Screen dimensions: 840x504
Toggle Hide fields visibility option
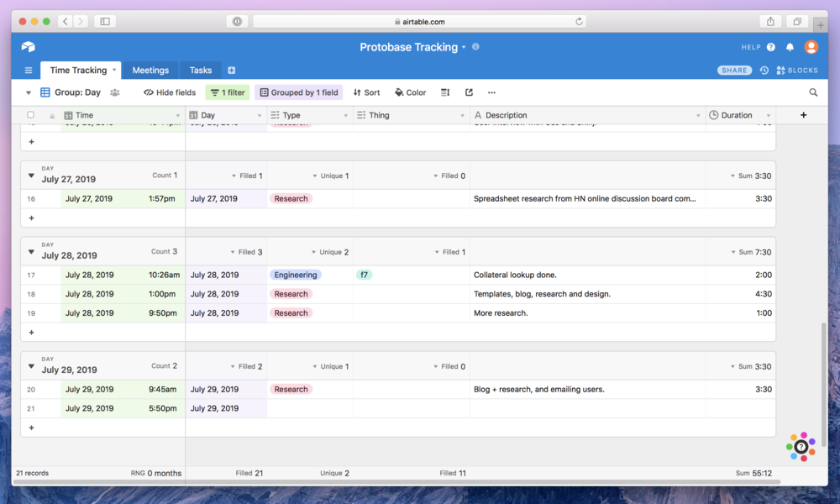[x=170, y=92]
